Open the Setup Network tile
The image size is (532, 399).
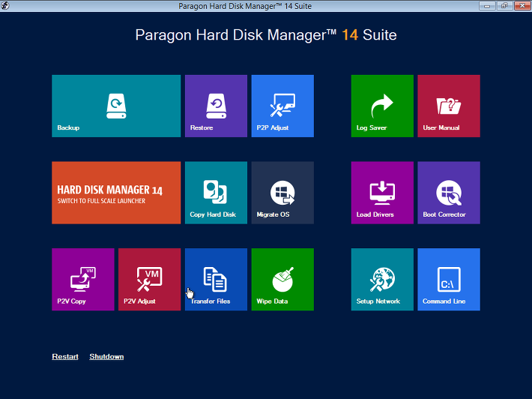tap(382, 279)
